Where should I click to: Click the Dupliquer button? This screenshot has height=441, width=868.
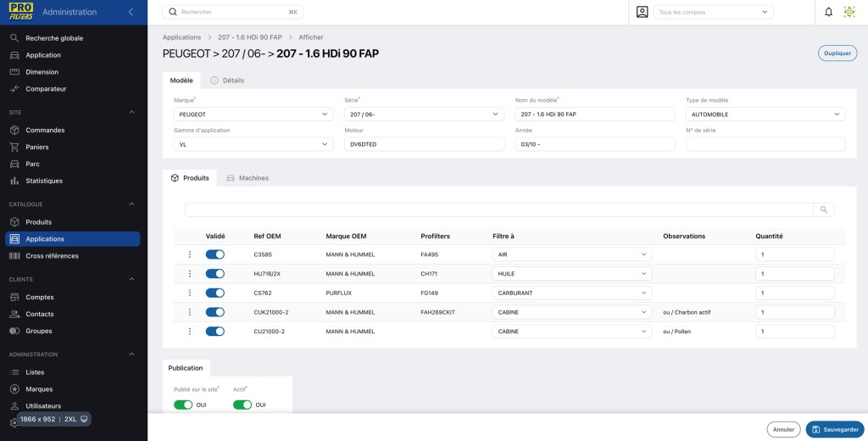pyautogui.click(x=837, y=53)
